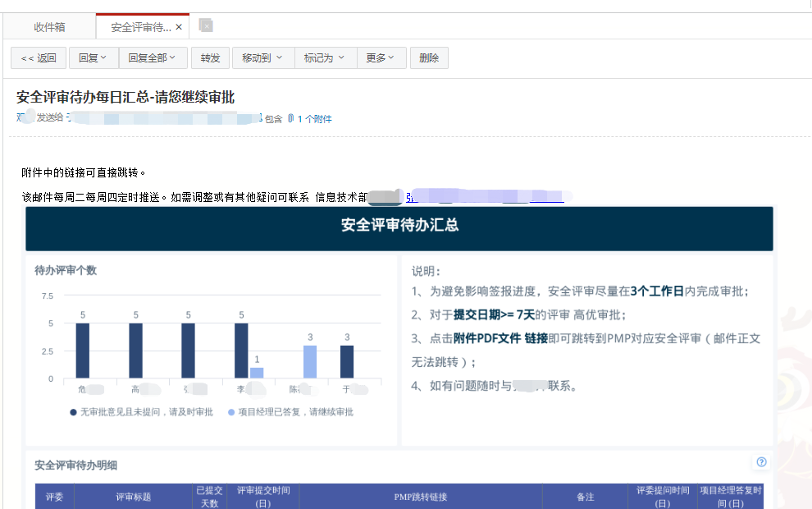Toggle the 无审批意见且未提问 legend series
812x509 pixels.
coord(141,412)
